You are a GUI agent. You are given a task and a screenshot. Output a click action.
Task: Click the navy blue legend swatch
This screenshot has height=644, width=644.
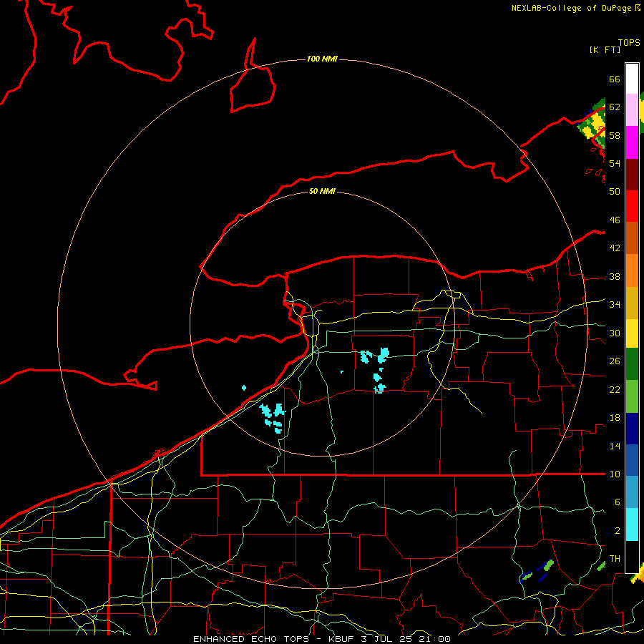(x=632, y=429)
